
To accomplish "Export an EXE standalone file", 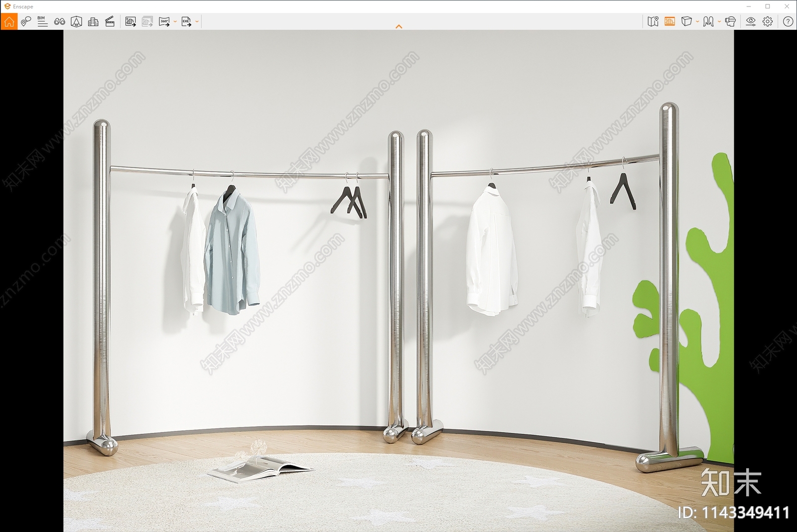I will click(186, 21).
